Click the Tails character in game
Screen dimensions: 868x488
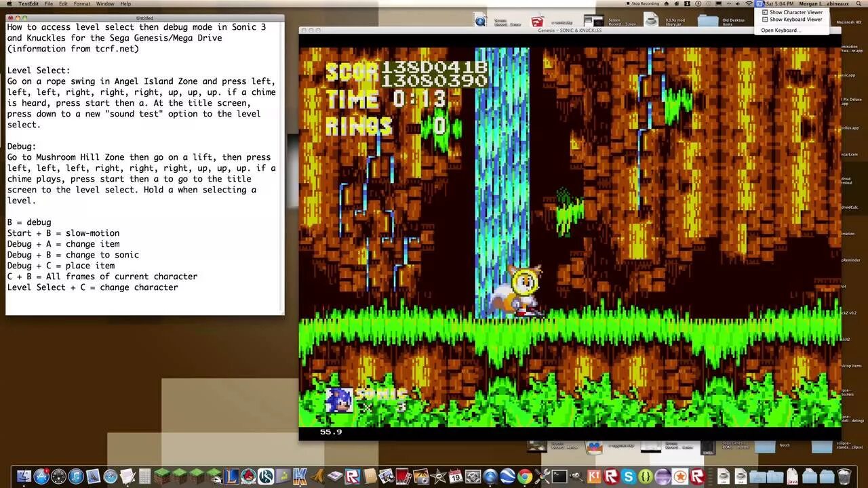point(516,290)
